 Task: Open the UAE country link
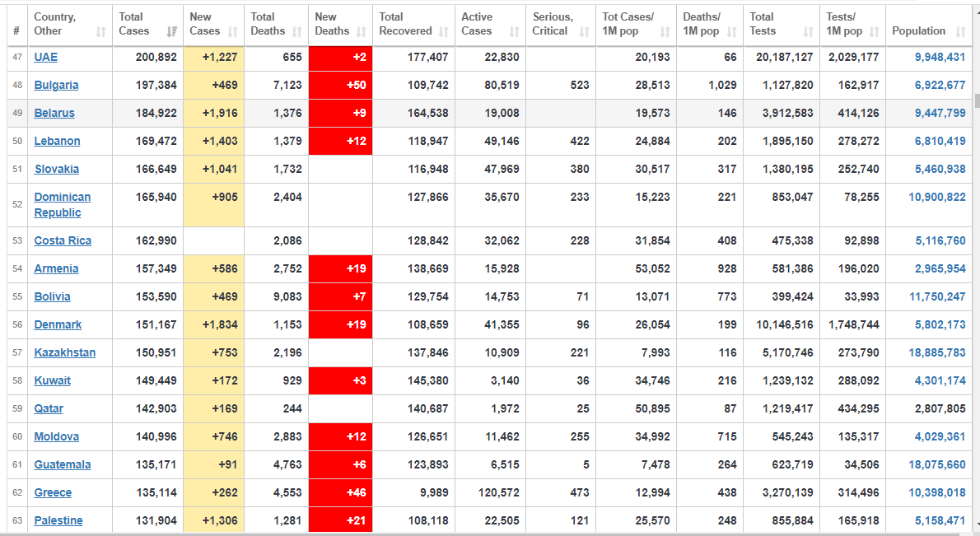[x=45, y=57]
